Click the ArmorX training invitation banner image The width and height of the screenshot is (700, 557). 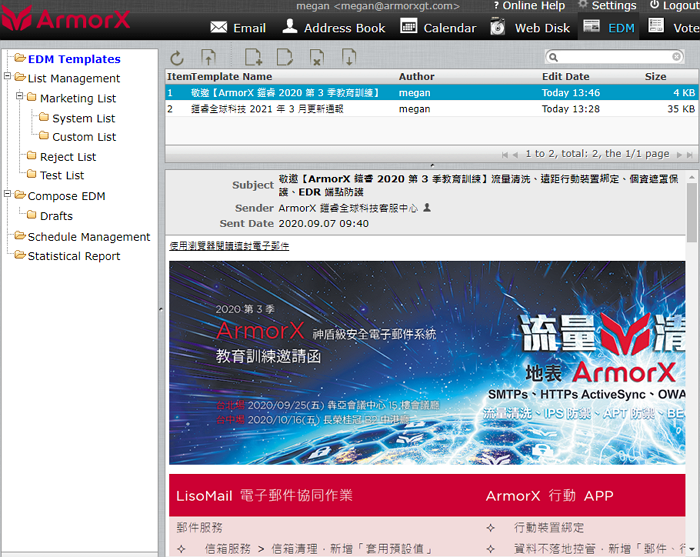pyautogui.click(x=427, y=363)
